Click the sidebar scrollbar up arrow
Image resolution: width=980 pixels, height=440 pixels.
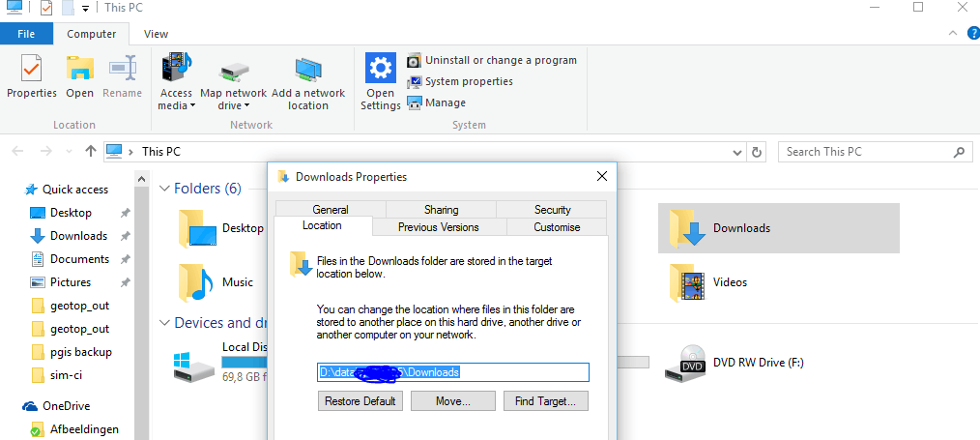point(142,181)
